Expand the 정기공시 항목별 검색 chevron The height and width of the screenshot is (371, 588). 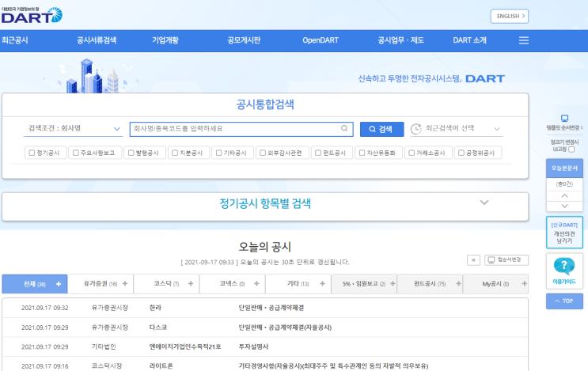pyautogui.click(x=484, y=203)
